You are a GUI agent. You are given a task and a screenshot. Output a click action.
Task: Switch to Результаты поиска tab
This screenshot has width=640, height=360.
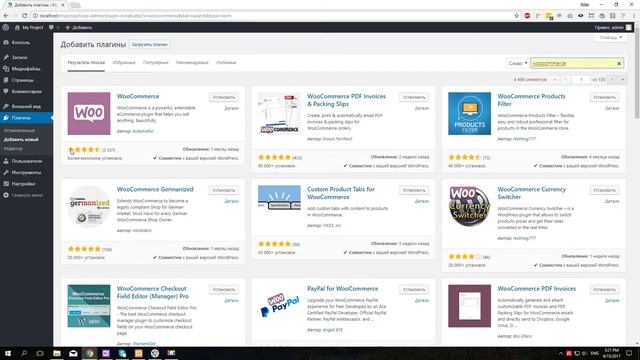click(86, 63)
